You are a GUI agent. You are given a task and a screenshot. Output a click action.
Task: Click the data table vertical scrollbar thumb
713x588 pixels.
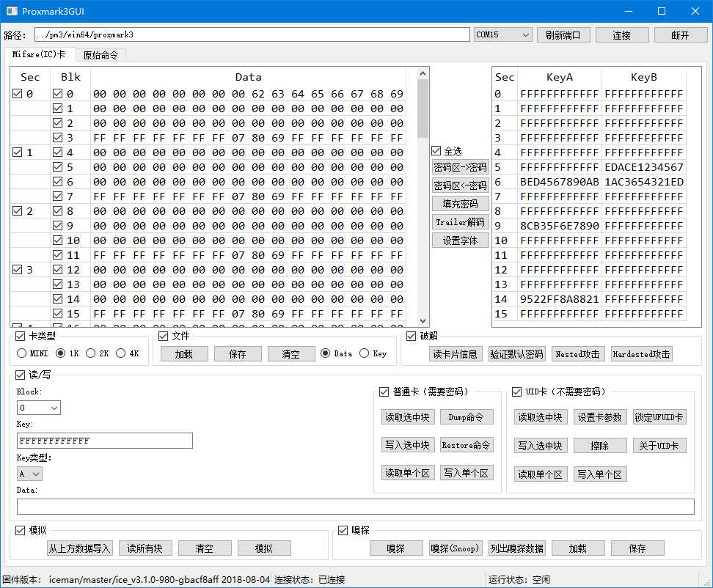tap(423, 109)
